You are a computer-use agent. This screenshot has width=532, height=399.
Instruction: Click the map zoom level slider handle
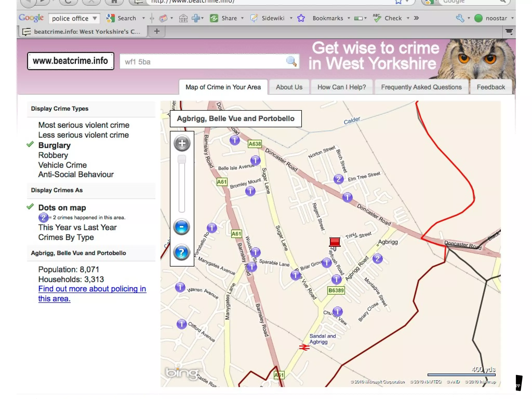pos(182,159)
